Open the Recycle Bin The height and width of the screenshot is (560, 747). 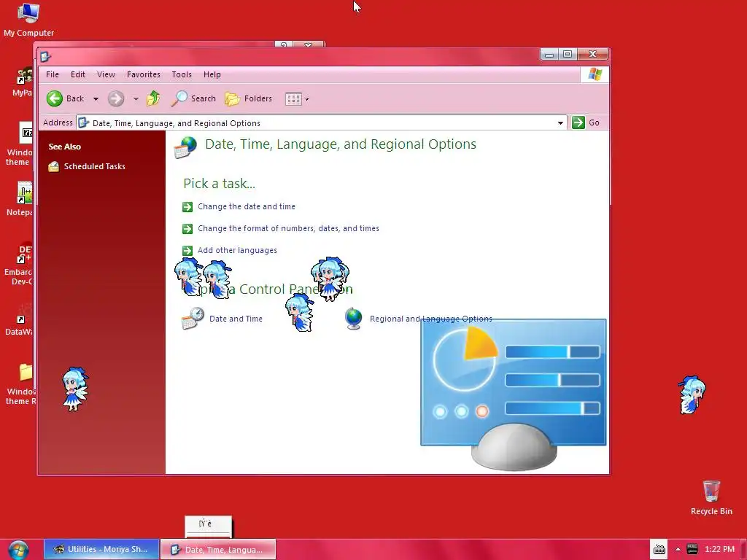pos(711,497)
